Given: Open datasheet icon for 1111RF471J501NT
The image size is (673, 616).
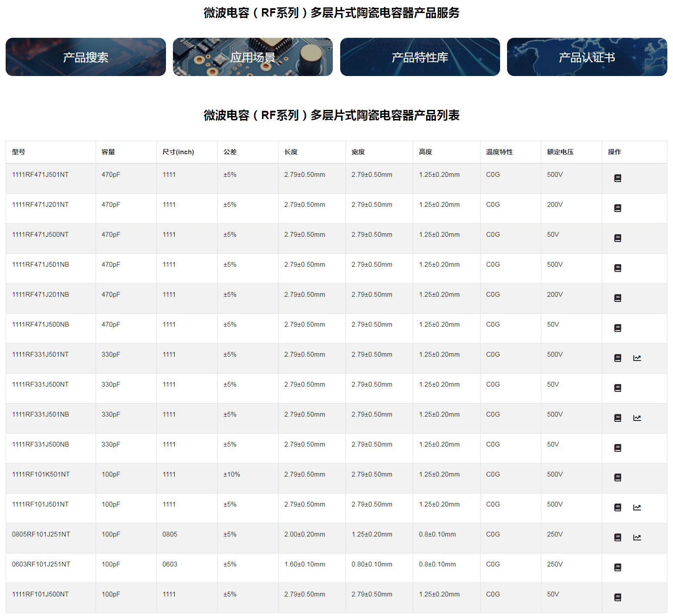Looking at the screenshot, I should click(x=617, y=178).
